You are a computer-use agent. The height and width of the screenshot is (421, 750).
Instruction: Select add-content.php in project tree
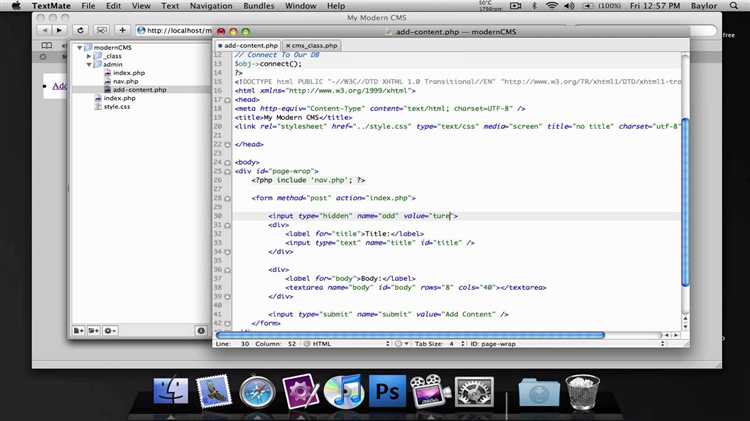tap(139, 89)
